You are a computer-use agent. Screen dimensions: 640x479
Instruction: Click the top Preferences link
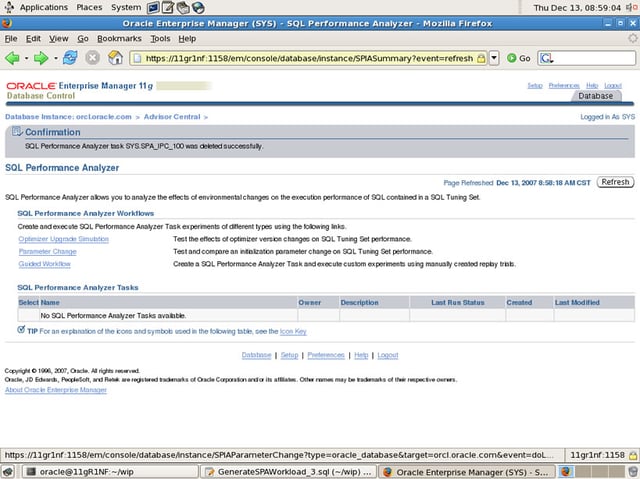(x=564, y=85)
